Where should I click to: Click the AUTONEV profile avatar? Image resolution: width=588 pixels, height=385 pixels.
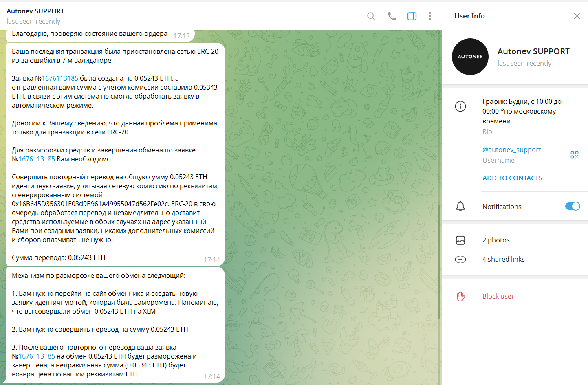click(x=470, y=57)
